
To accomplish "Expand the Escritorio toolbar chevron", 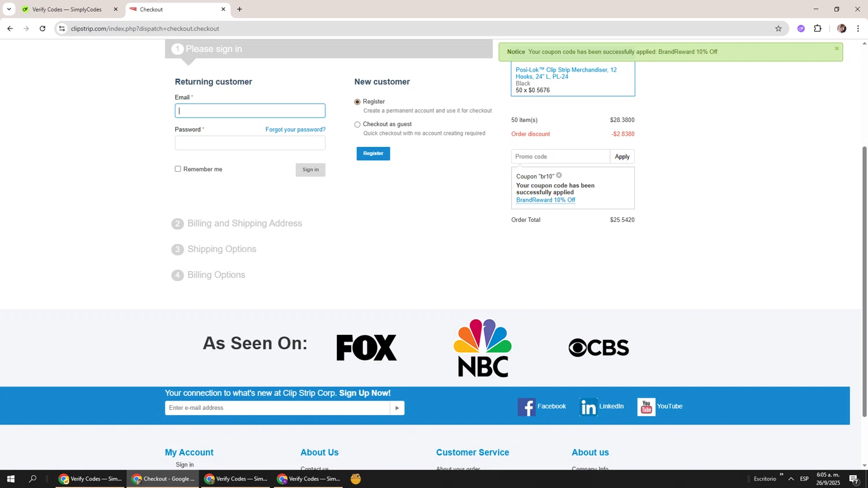I will [781, 475].
